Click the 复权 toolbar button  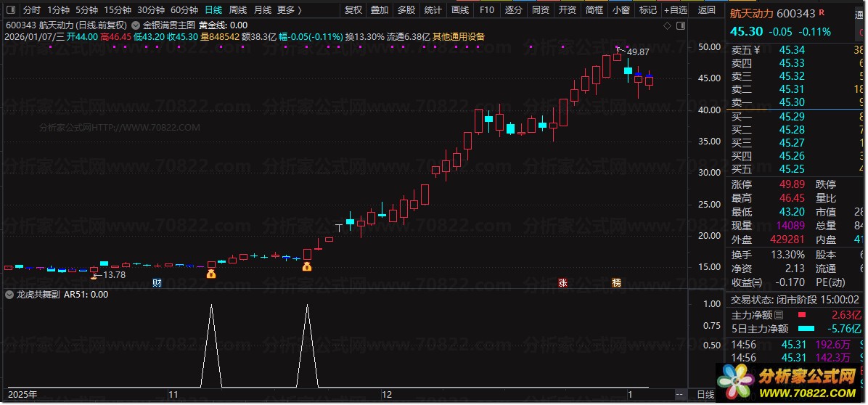tap(353, 10)
